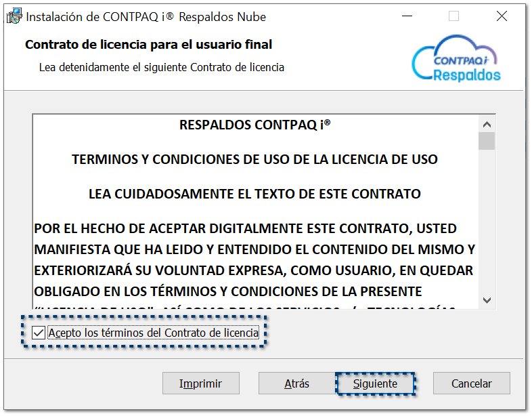Viewport: 532px width, 416px height.
Task: Click the paragraph line POR EL HECHO DE ACEPTAR
Action: [x=245, y=228]
